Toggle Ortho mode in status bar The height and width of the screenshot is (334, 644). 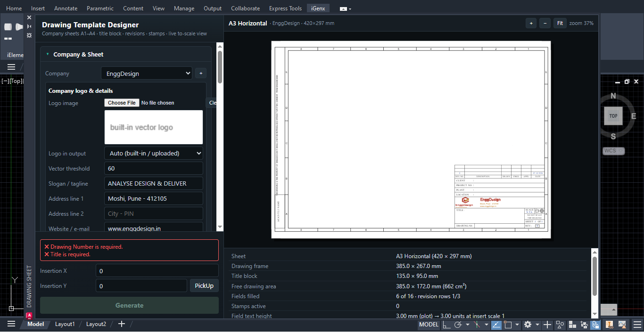point(446,325)
